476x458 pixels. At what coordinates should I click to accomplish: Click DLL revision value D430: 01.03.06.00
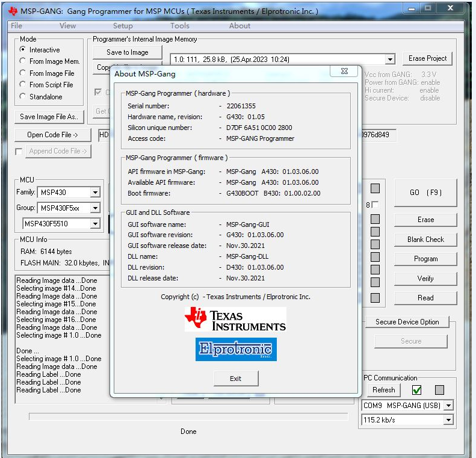point(255,267)
